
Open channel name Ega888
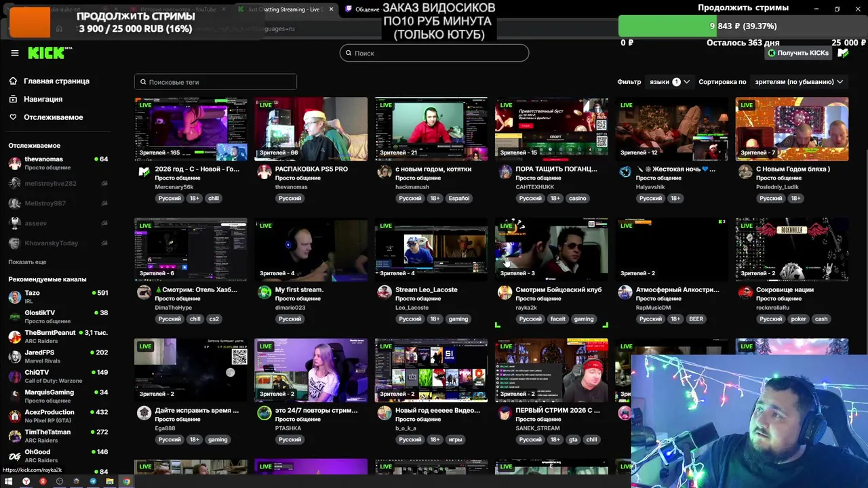pyautogui.click(x=165, y=428)
